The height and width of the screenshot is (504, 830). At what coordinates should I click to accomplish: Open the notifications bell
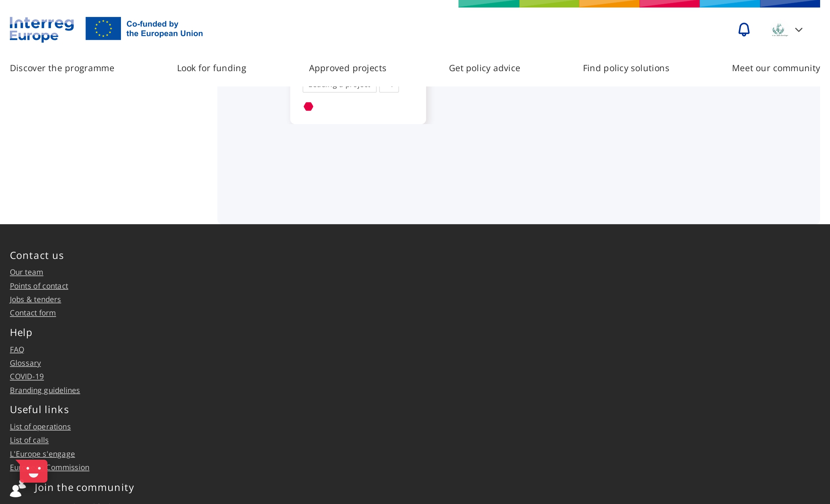744,30
